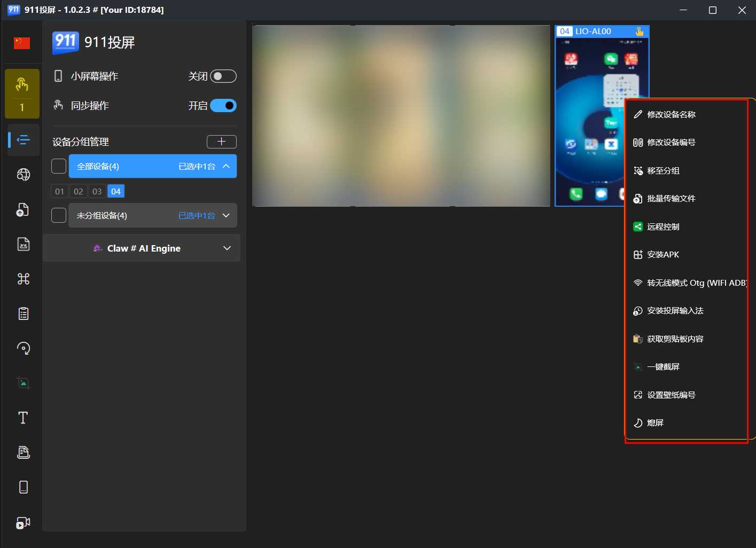756x548 pixels.
Task: Check the 未分组设备(4) group checkbox
Action: point(59,215)
